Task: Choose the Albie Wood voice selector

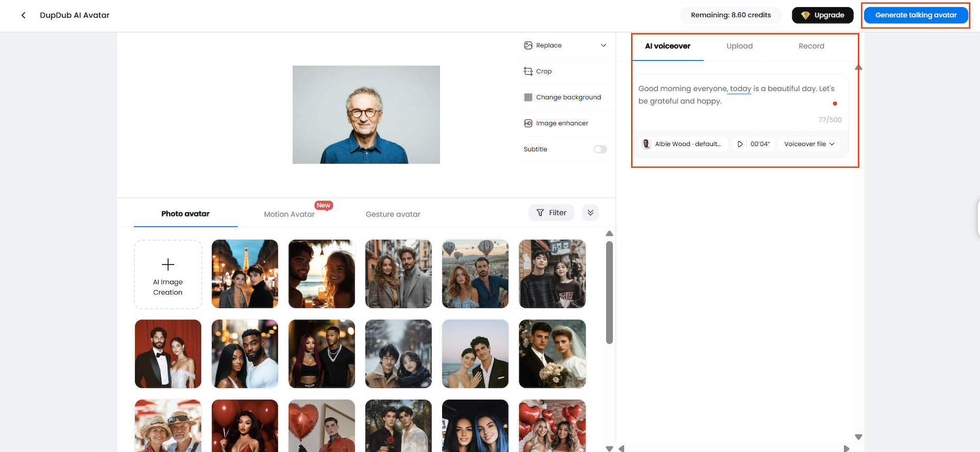Action: pyautogui.click(x=683, y=144)
